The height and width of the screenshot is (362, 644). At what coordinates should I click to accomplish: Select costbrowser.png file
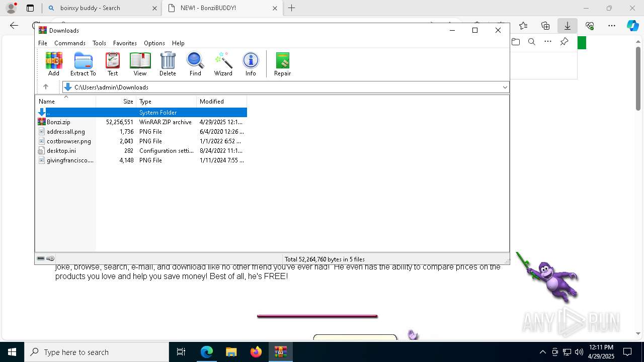141,141
